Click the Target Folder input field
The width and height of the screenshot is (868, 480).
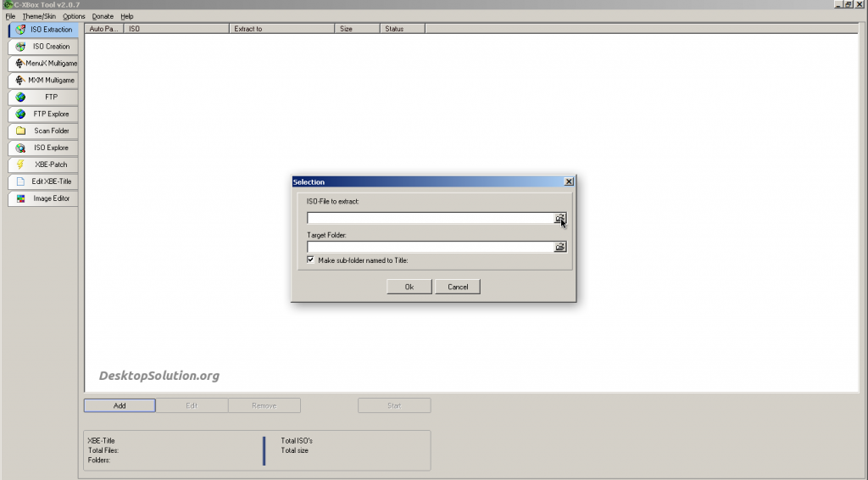point(430,247)
